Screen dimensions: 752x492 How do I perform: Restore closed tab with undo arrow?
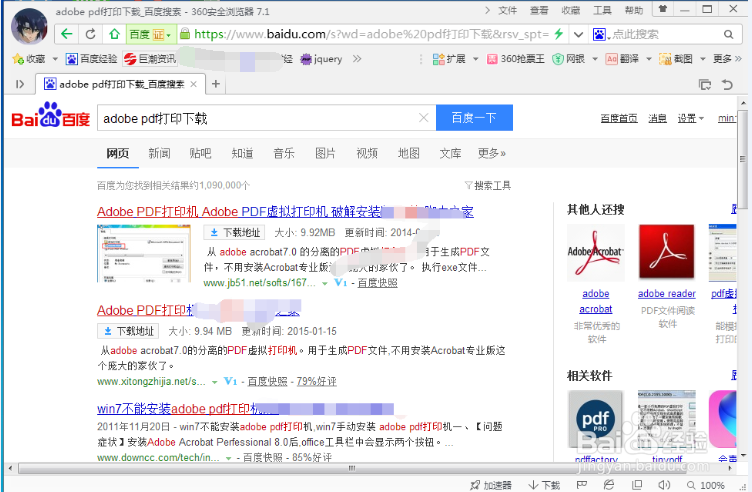tap(728, 85)
